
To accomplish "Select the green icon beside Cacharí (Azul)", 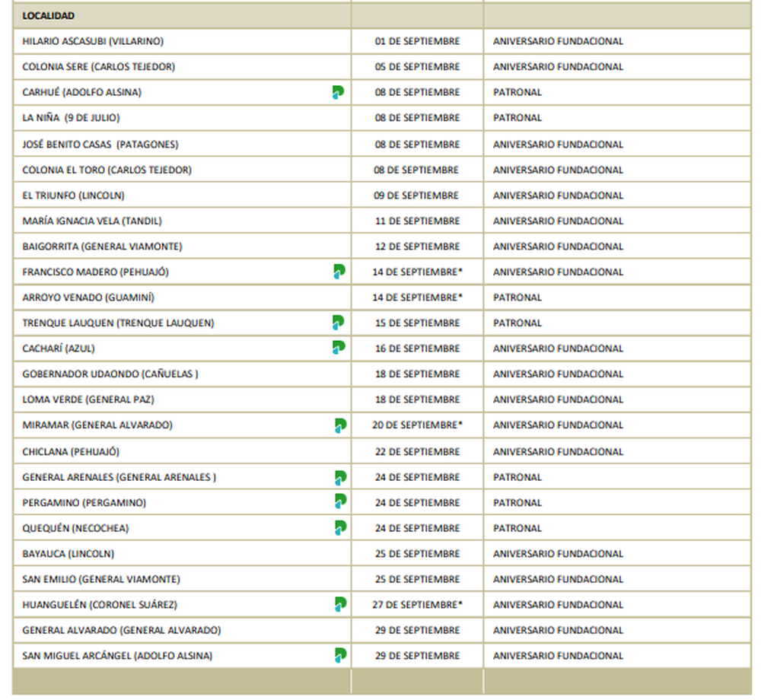I will tap(338, 348).
